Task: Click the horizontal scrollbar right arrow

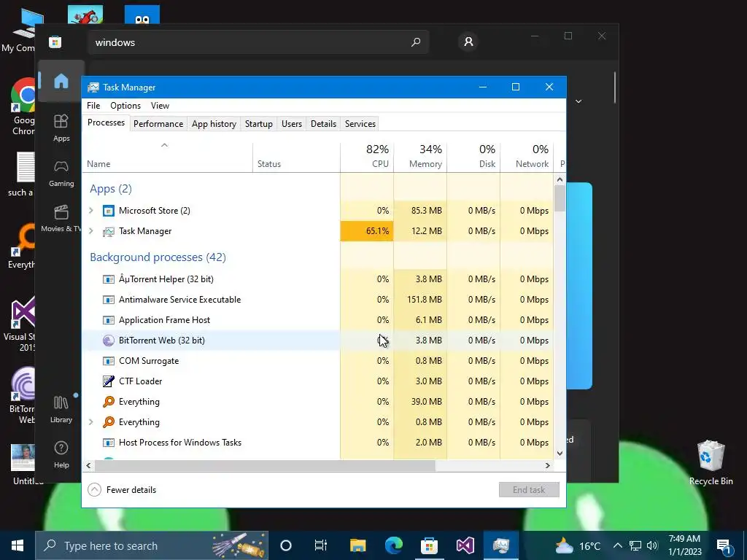Action: click(x=548, y=466)
